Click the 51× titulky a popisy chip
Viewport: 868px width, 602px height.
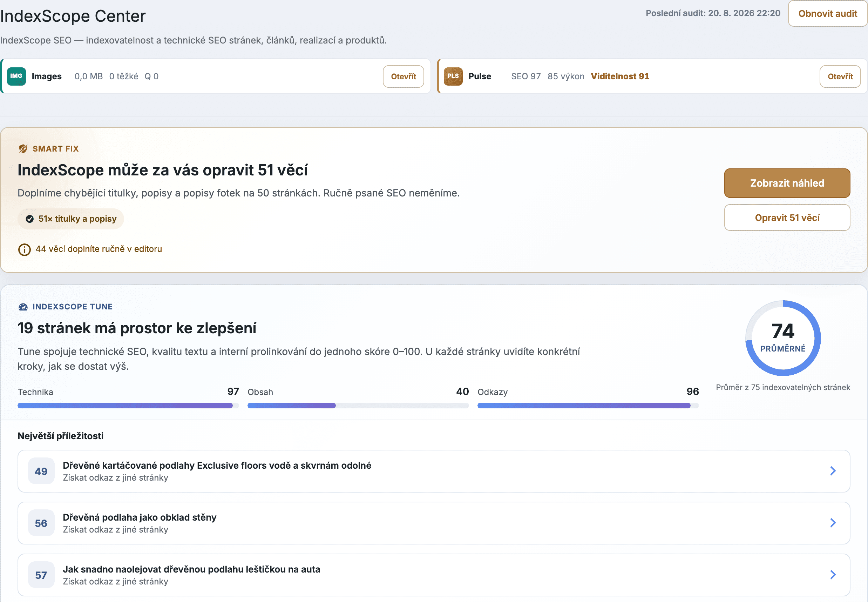(71, 219)
